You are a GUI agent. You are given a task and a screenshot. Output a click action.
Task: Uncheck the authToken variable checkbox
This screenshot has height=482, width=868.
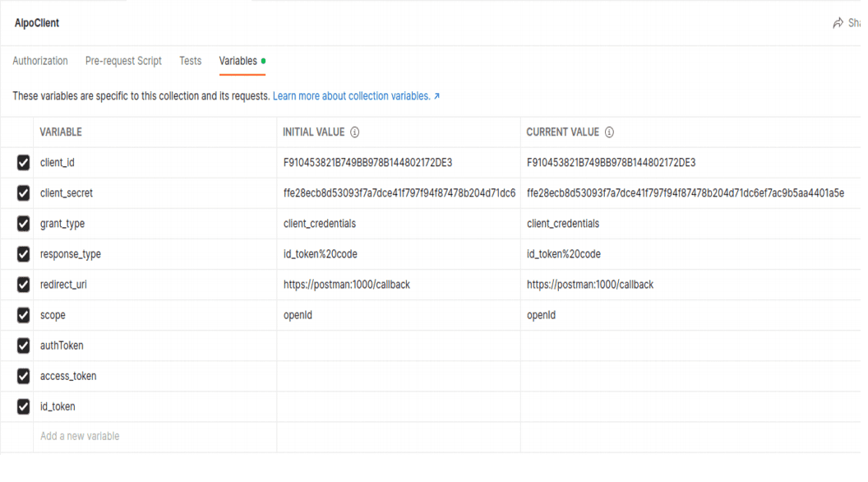tap(23, 345)
